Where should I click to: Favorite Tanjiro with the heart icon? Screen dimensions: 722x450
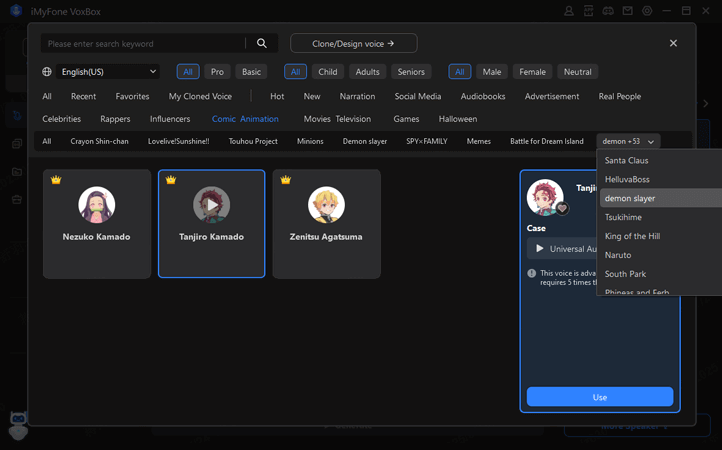[x=562, y=208]
